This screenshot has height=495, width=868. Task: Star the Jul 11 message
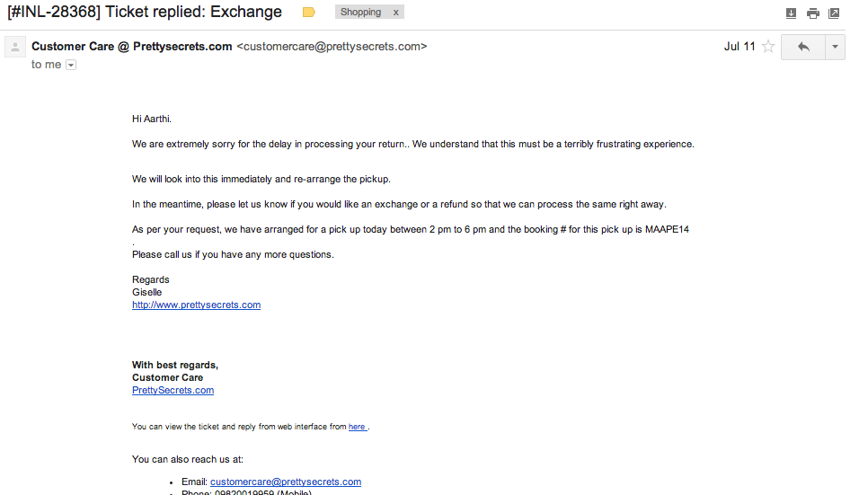tap(767, 47)
